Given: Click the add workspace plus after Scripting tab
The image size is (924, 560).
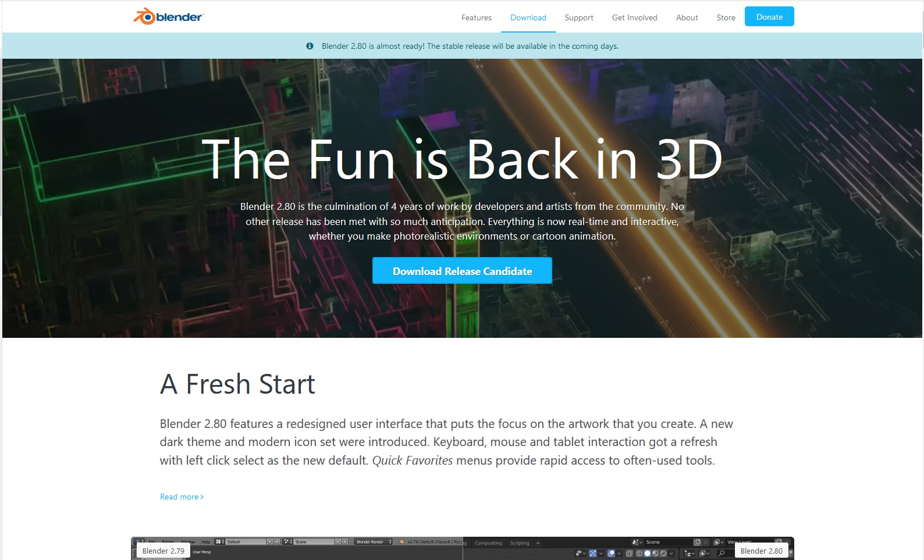Looking at the screenshot, I should pos(538,543).
